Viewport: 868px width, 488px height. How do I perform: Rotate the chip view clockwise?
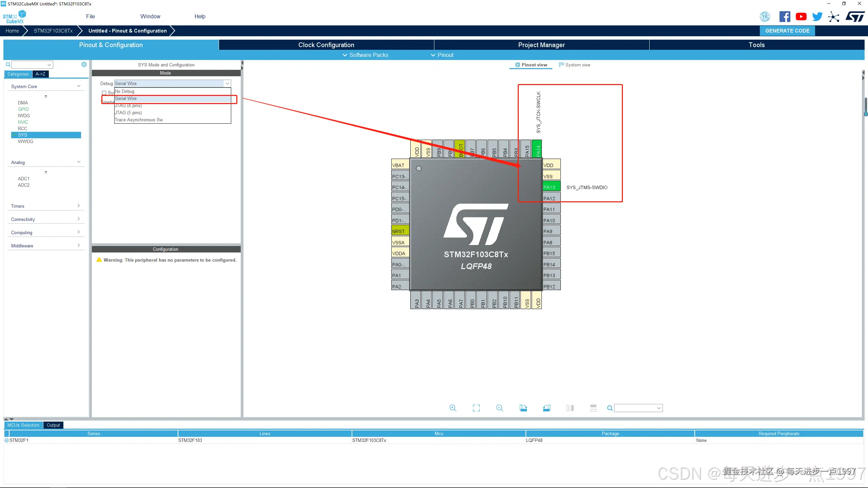coord(523,408)
